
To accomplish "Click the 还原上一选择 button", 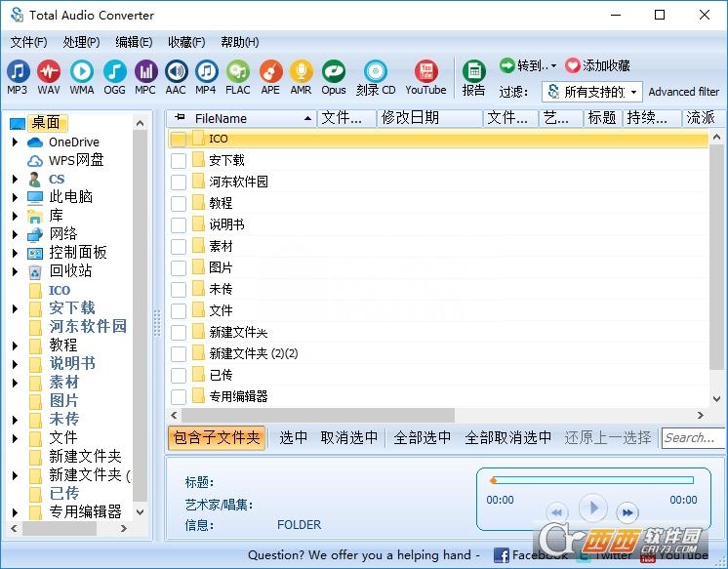I will coord(608,437).
